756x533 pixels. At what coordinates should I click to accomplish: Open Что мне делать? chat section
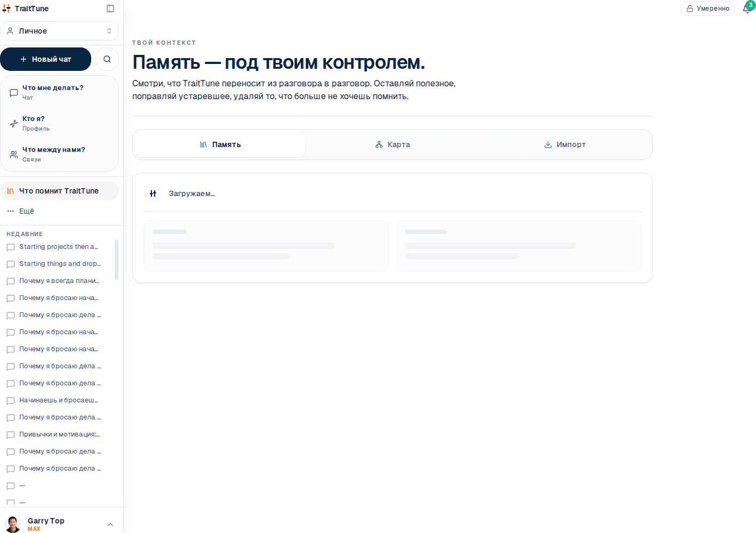(x=59, y=93)
